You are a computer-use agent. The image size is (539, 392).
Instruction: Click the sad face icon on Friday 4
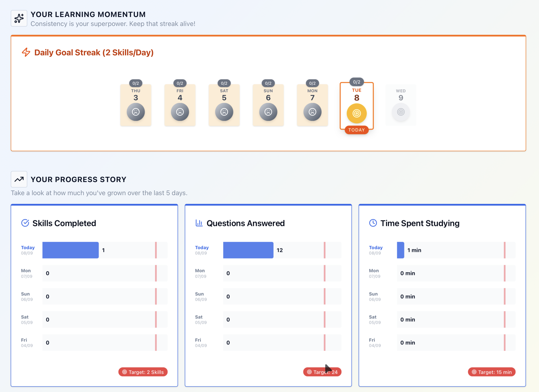pos(180,112)
